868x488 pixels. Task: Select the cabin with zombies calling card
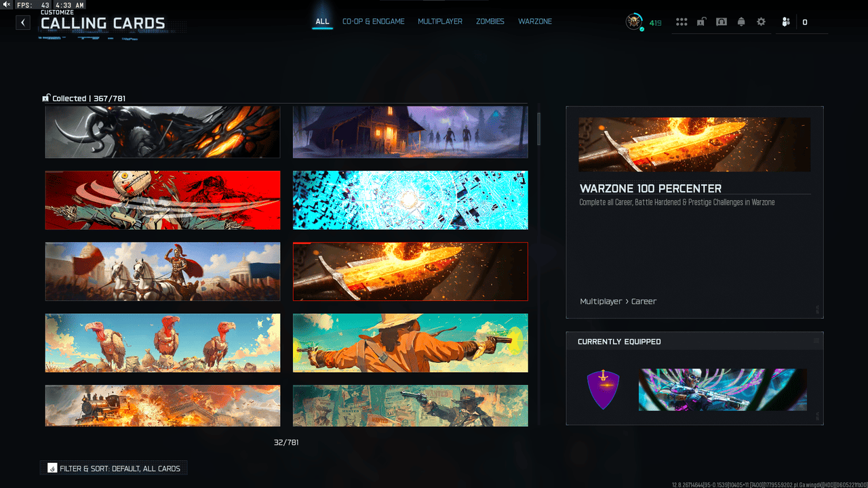tap(410, 131)
